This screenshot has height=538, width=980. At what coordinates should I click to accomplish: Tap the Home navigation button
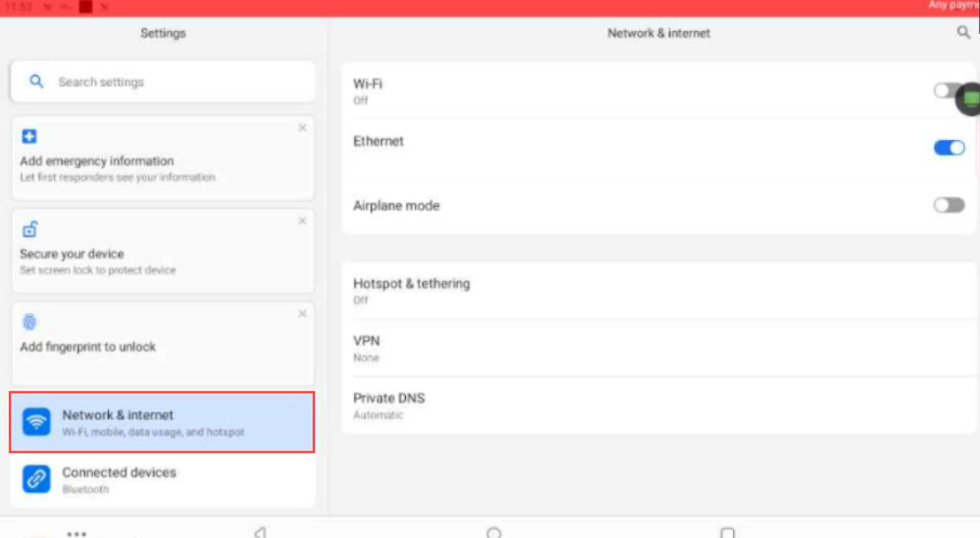click(493, 532)
